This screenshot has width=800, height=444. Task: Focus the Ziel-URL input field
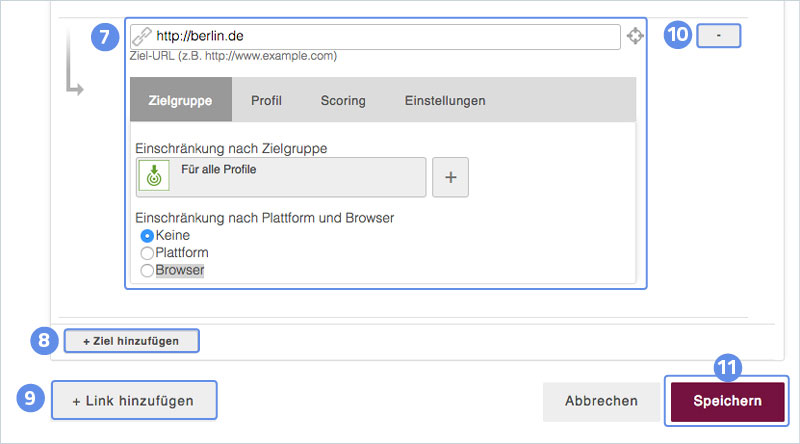(x=385, y=37)
